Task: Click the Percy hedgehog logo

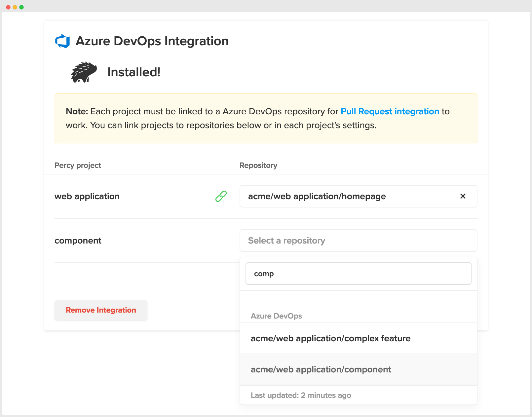Action: tap(84, 72)
